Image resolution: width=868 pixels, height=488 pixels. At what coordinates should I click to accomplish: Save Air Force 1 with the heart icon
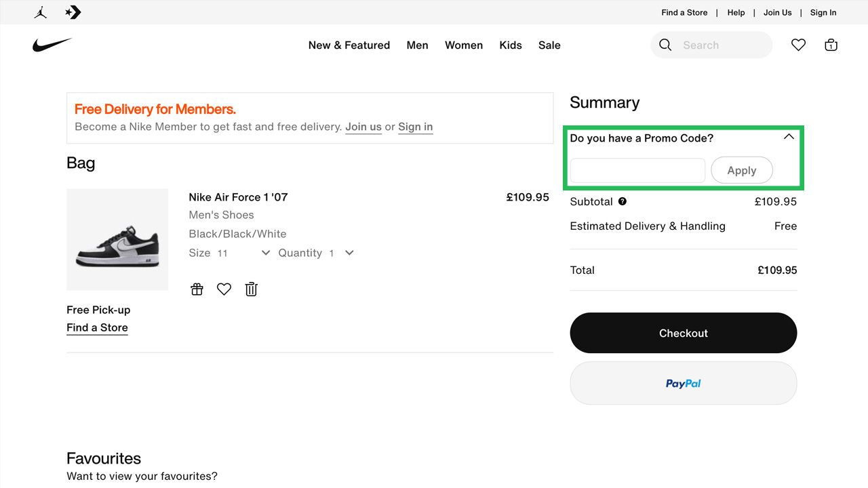tap(224, 289)
